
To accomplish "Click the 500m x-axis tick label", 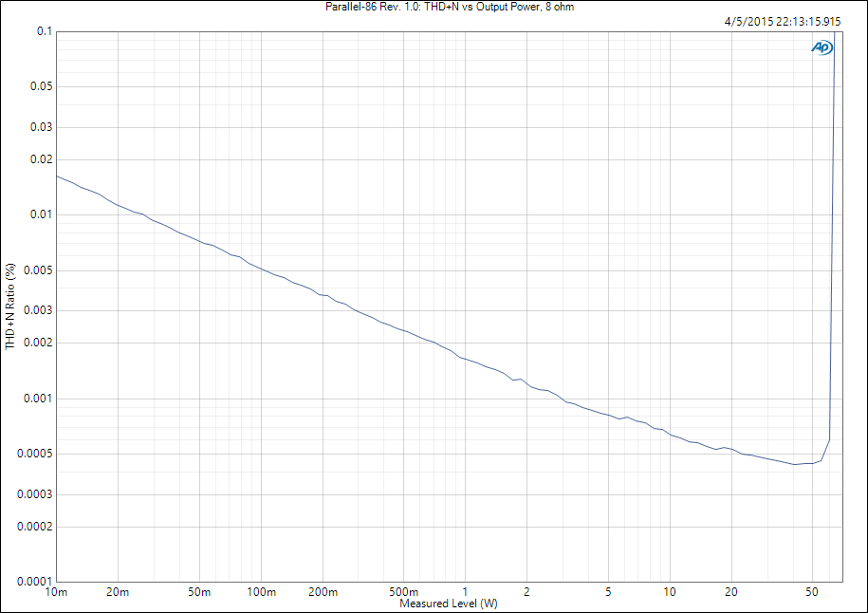I will (x=403, y=592).
